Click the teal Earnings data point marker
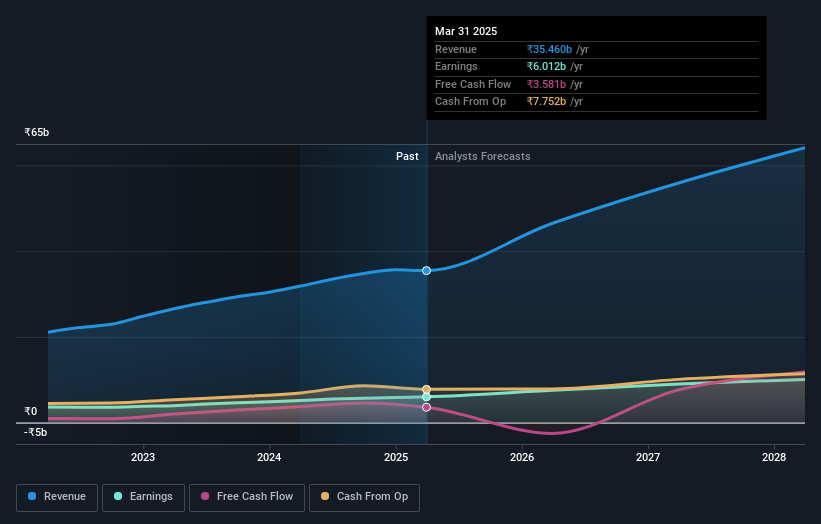Screen dimensions: 821x524 click(427, 397)
